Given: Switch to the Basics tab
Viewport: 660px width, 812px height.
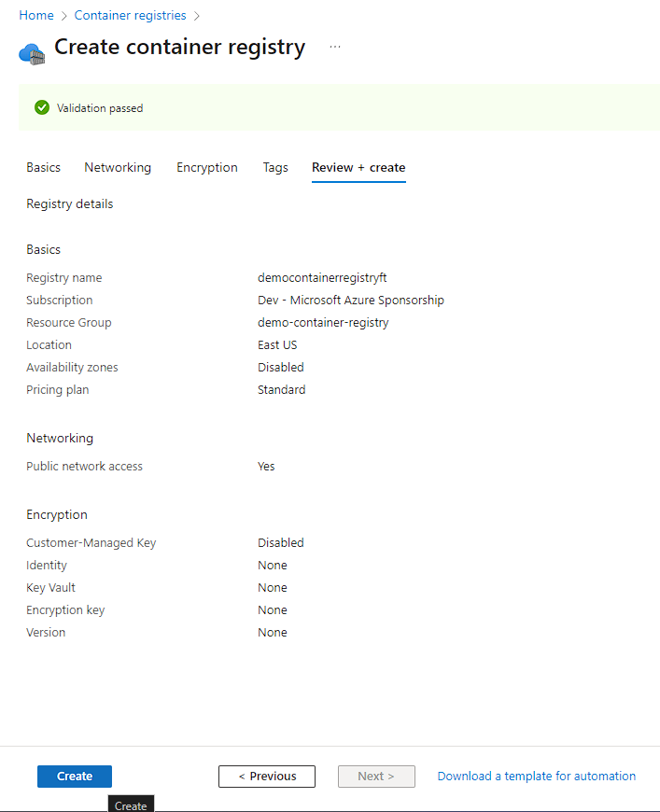Looking at the screenshot, I should pos(43,168).
